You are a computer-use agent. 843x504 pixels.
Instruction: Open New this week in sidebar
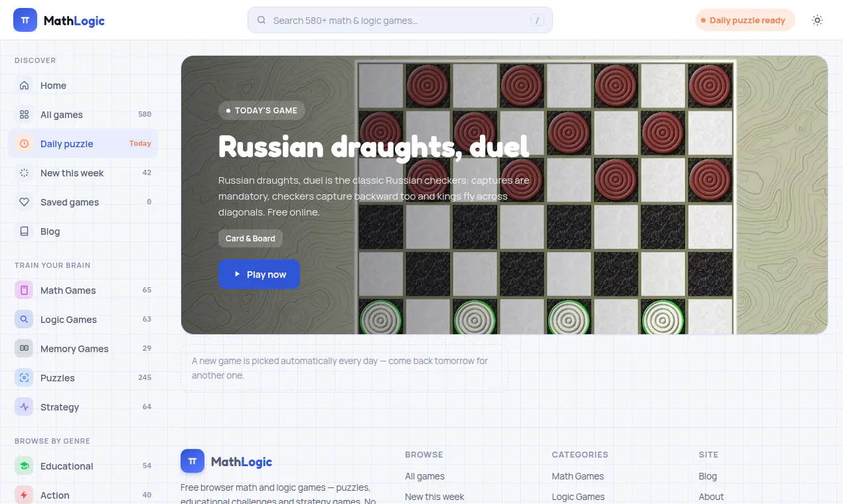click(83, 173)
